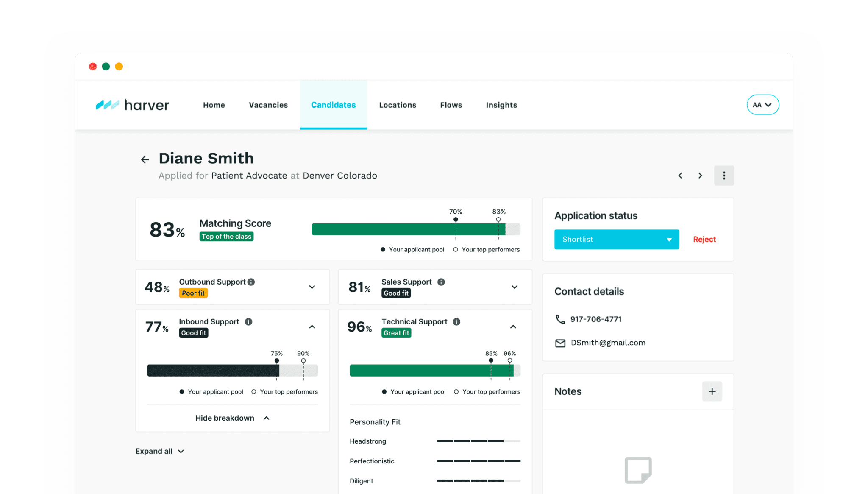Open the three-dot more options menu
This screenshot has height=494, width=868.
click(x=724, y=176)
